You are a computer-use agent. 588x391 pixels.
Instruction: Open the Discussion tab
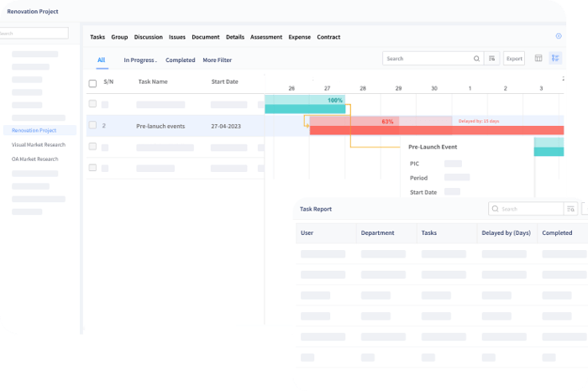pyautogui.click(x=149, y=37)
